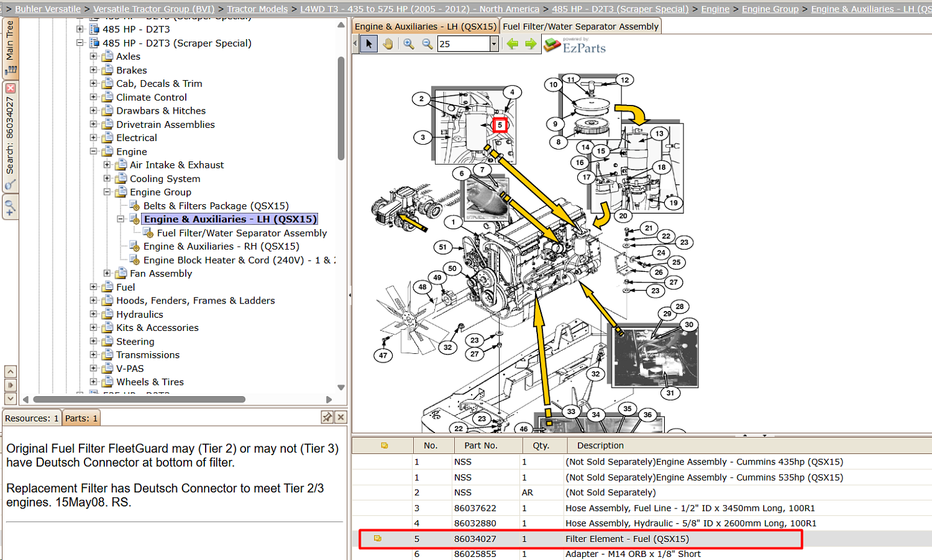
Task: Click the note icon column header
Action: click(x=384, y=445)
